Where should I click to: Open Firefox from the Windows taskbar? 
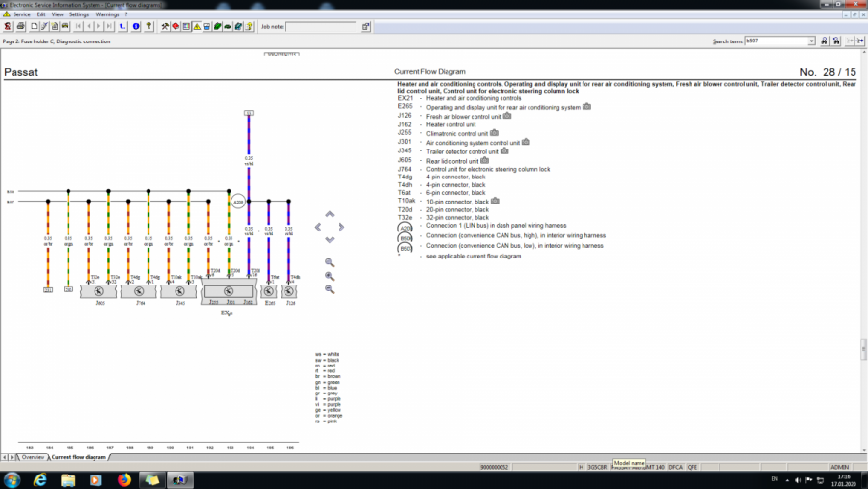tap(124, 479)
